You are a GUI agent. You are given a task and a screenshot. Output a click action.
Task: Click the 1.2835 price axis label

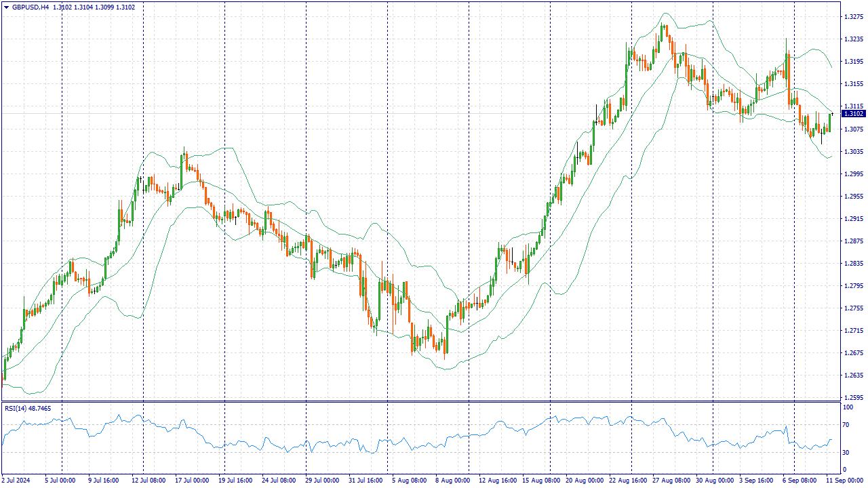pos(852,263)
